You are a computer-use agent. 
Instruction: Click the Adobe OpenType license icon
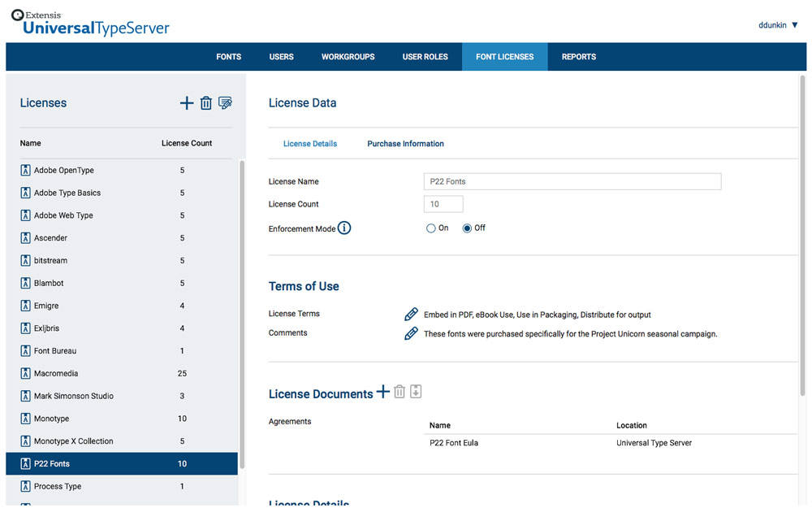[x=25, y=170]
